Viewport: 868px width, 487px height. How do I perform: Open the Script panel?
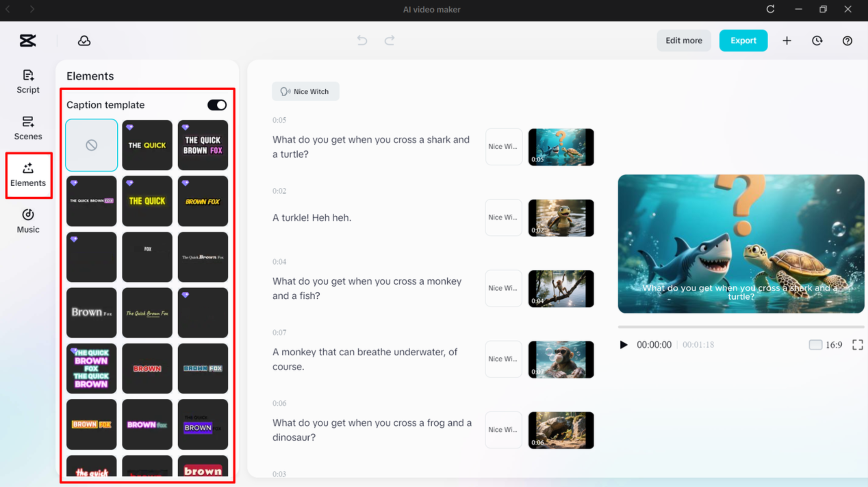[x=28, y=81]
